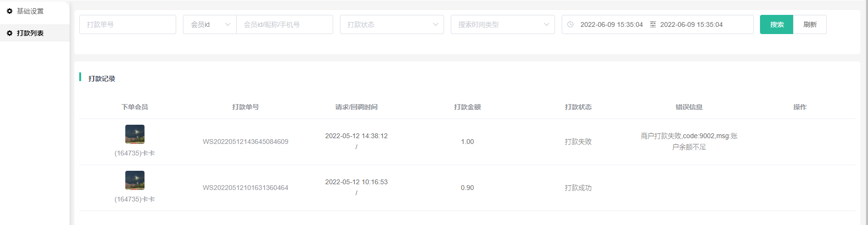Click the 打款失败 status cell

pyautogui.click(x=578, y=142)
